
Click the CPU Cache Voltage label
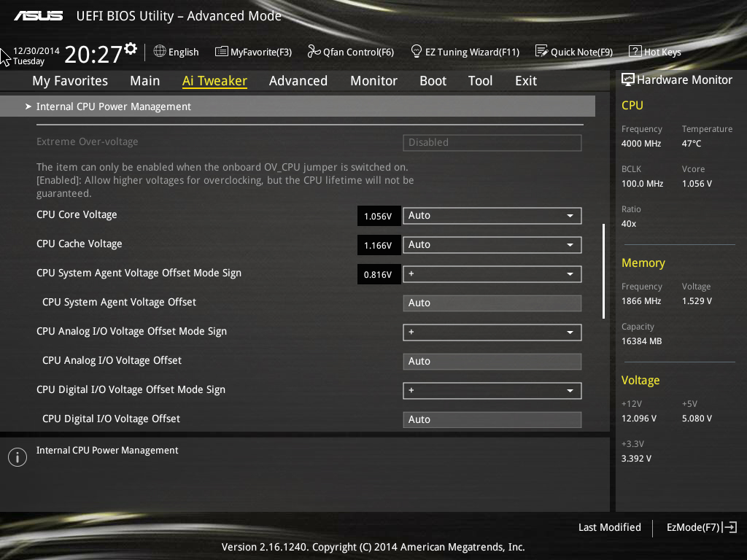click(79, 244)
